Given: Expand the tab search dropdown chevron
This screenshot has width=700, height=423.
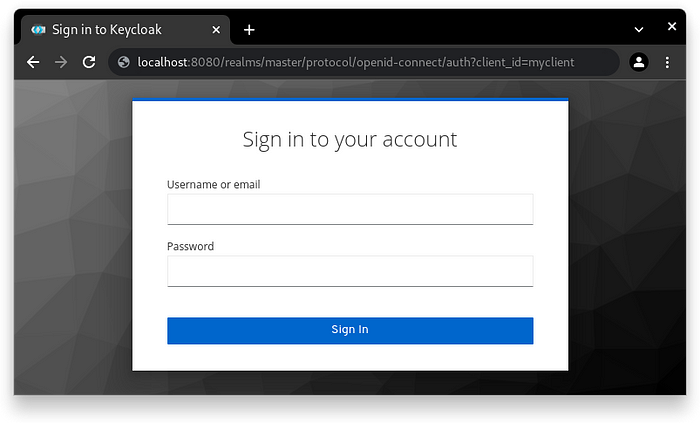Looking at the screenshot, I should (639, 30).
